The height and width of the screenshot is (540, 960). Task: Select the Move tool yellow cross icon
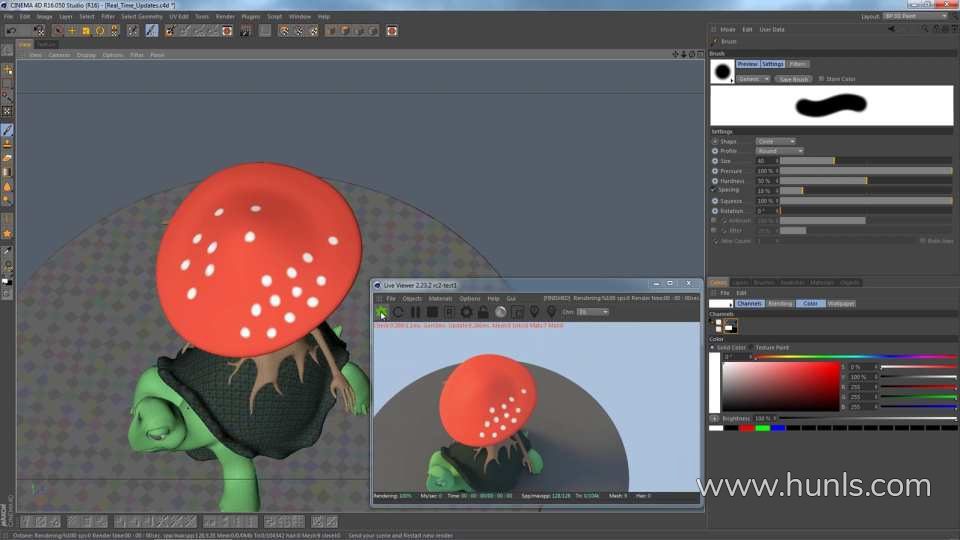coord(72,31)
